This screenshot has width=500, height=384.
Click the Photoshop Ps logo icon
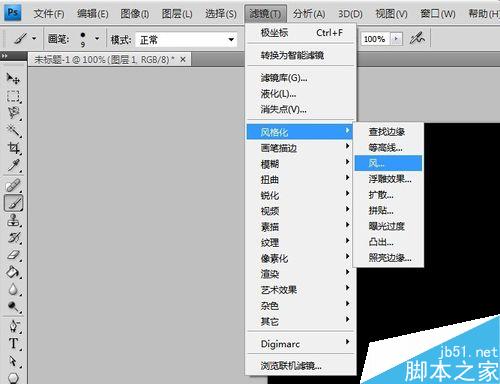(x=12, y=13)
